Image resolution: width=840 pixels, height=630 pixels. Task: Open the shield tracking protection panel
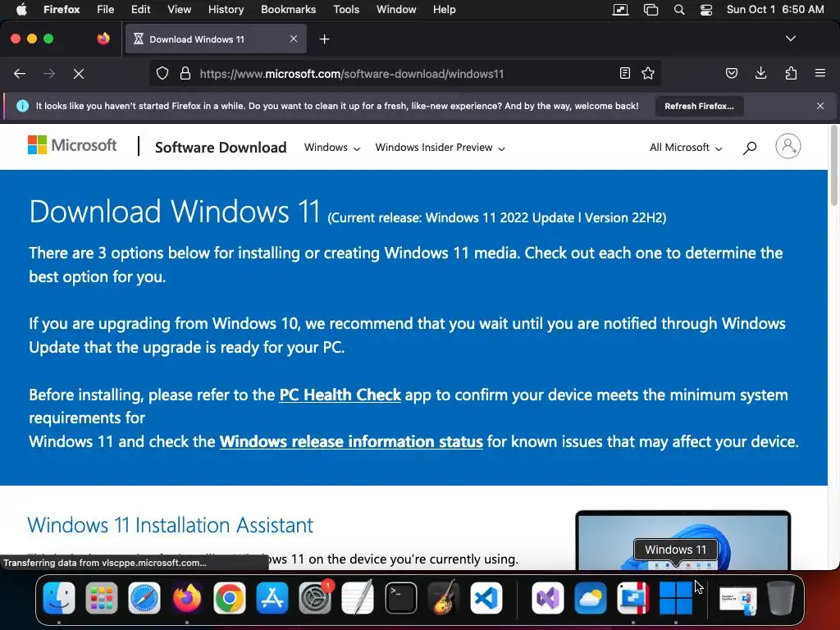[x=162, y=73]
